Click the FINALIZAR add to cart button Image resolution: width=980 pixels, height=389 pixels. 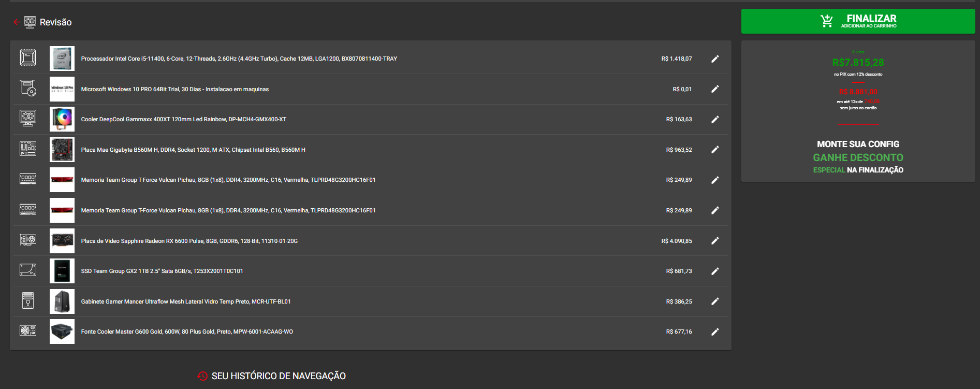(x=858, y=21)
